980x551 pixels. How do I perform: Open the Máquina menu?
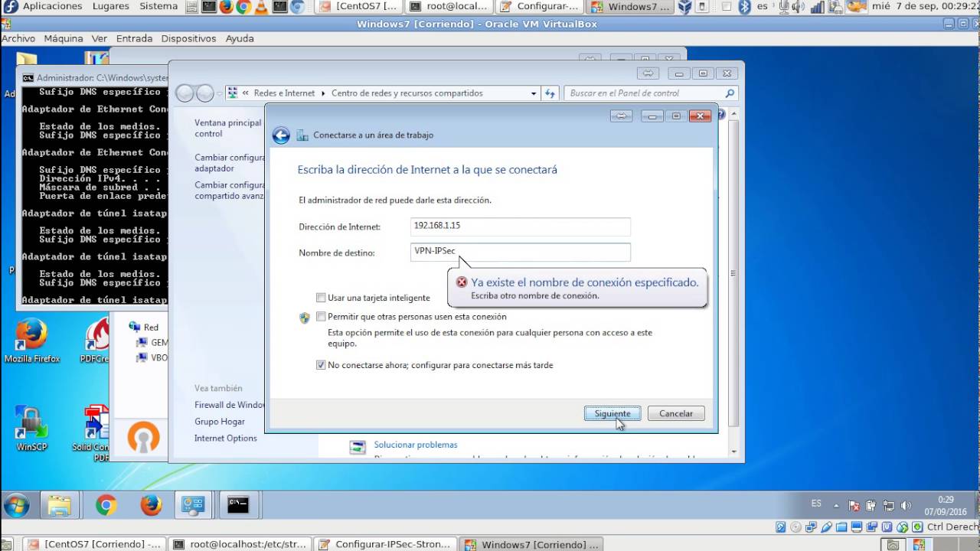tap(64, 38)
